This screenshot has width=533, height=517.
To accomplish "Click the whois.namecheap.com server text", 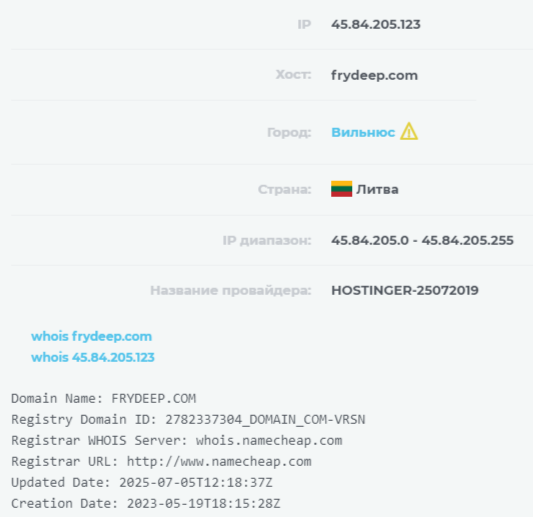I will (269, 441).
